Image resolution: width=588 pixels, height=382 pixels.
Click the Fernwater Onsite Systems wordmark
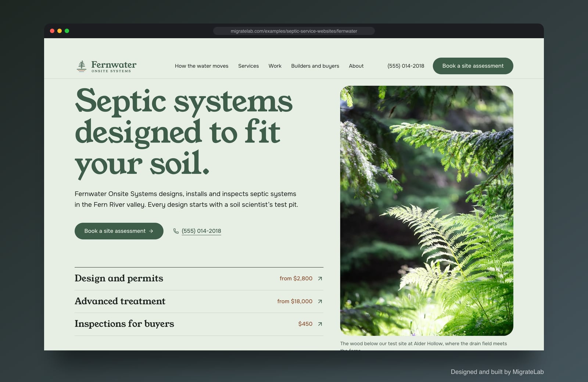(x=114, y=66)
